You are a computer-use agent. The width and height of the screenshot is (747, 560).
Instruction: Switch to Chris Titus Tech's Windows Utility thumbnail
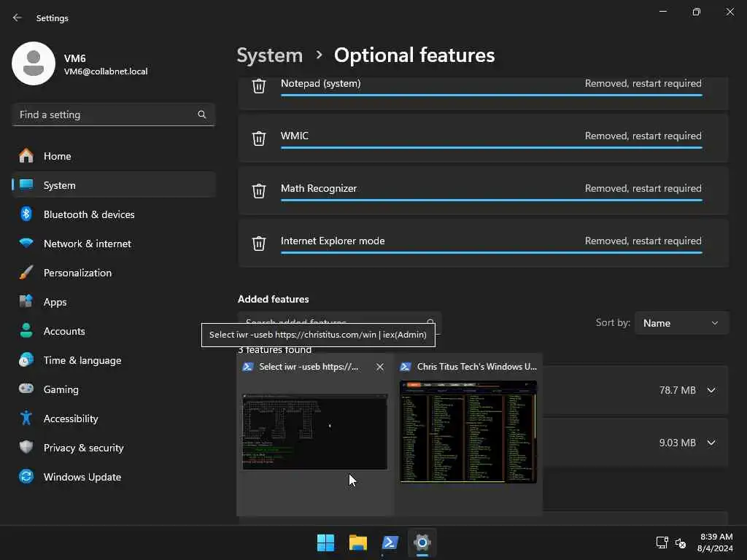(468, 432)
